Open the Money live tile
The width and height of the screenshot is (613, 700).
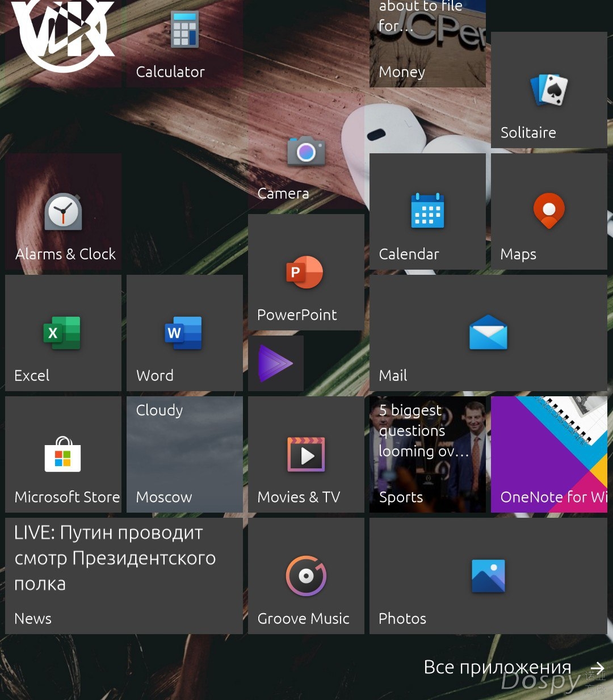click(427, 44)
